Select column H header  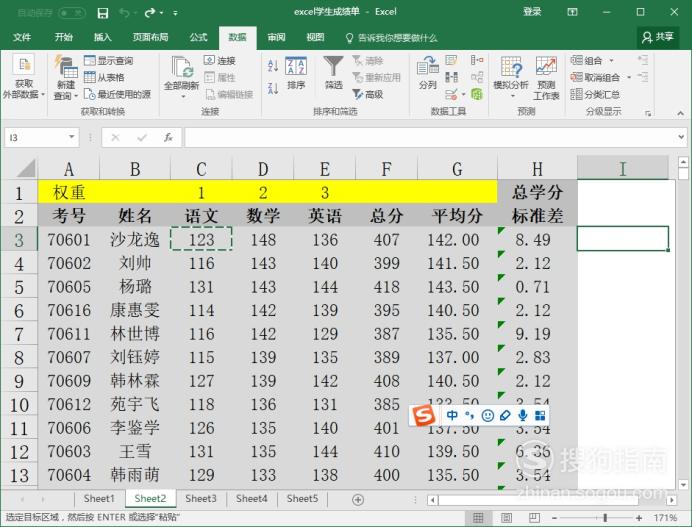click(537, 169)
